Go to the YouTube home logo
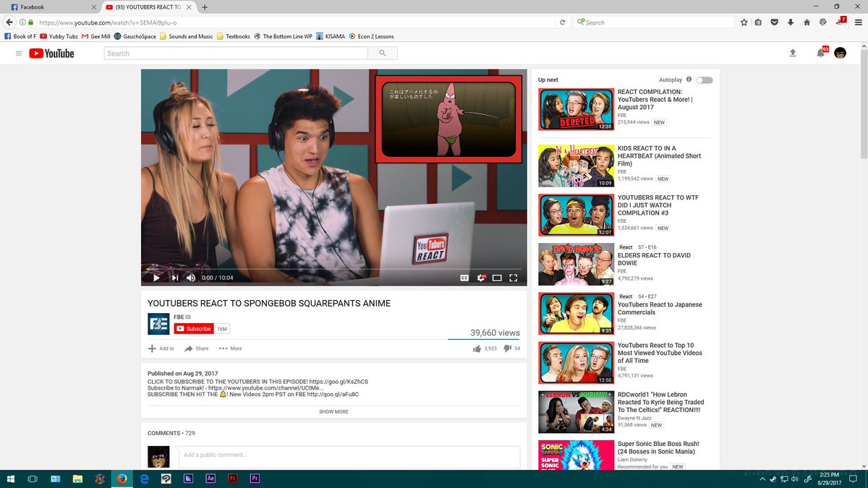This screenshot has width=868, height=488. 51,53
